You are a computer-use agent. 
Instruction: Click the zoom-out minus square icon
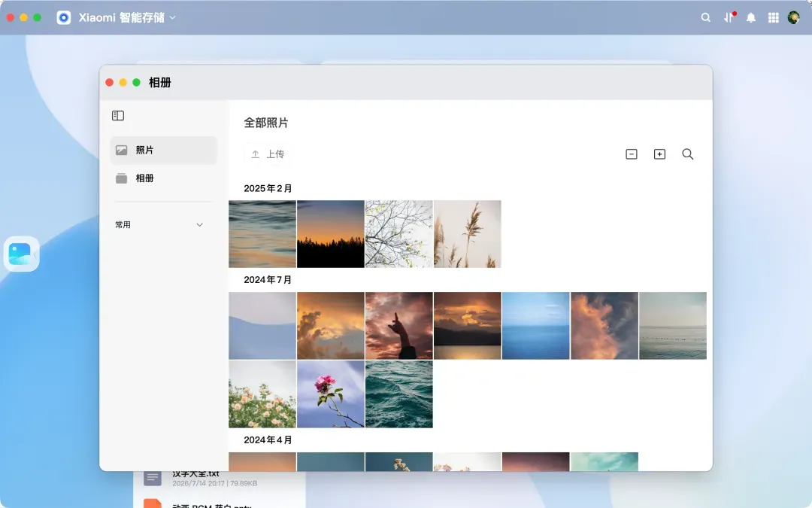point(632,154)
